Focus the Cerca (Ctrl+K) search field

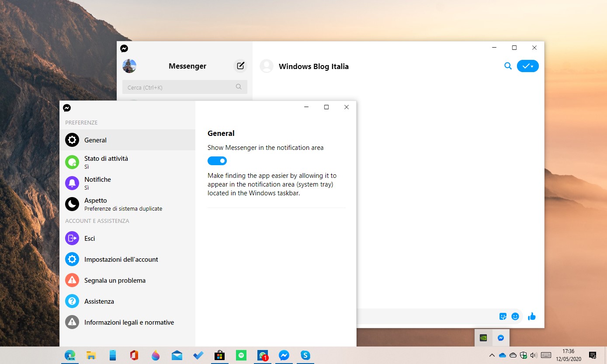coord(185,87)
